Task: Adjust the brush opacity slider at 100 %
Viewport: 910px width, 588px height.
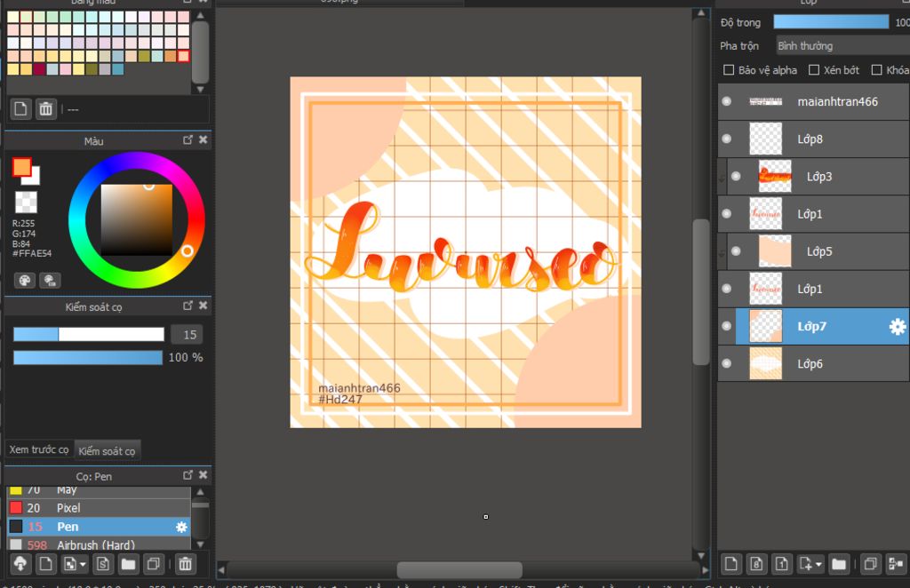Action: [x=88, y=357]
